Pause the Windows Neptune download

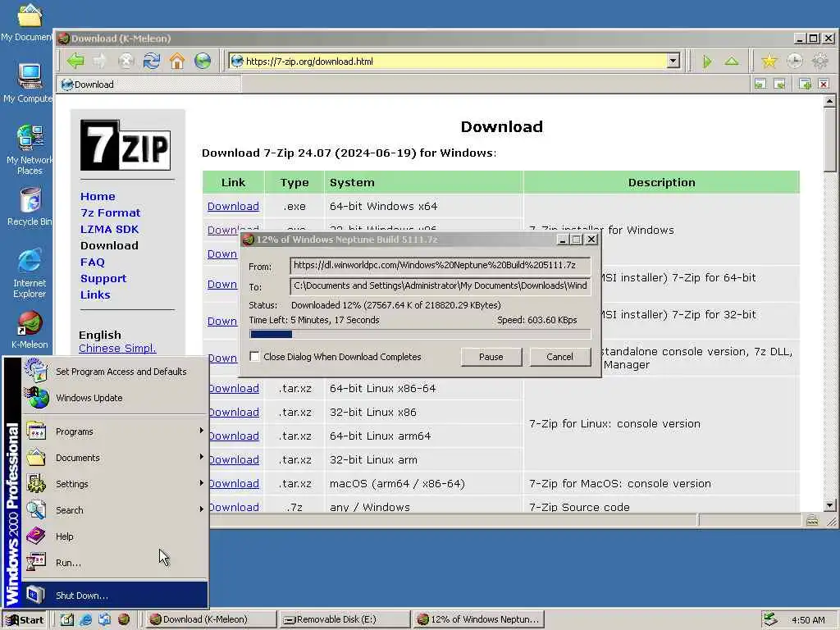[x=491, y=357]
